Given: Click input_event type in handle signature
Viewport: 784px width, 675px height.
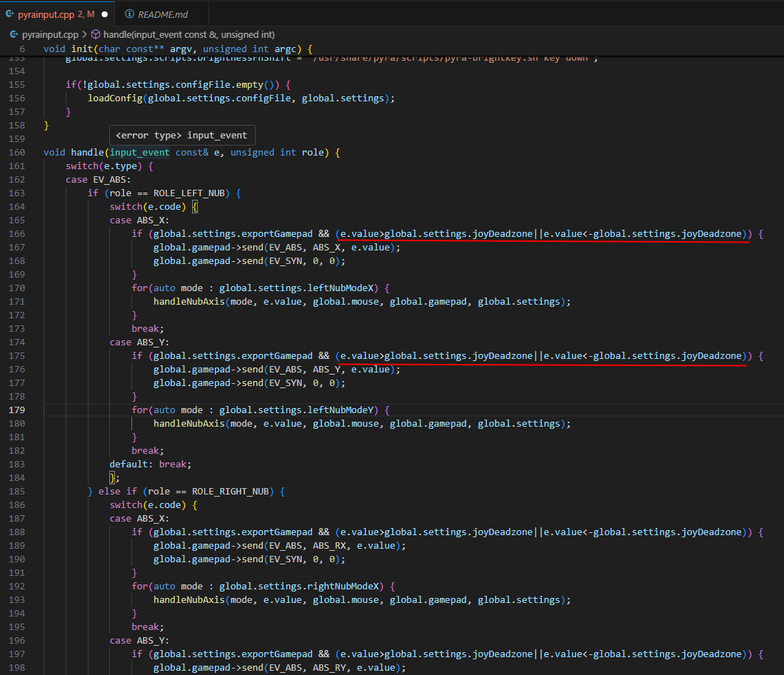Looking at the screenshot, I should tap(140, 152).
